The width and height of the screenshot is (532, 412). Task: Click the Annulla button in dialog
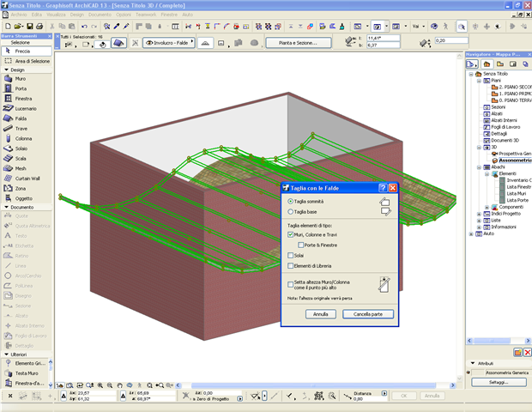pos(321,314)
